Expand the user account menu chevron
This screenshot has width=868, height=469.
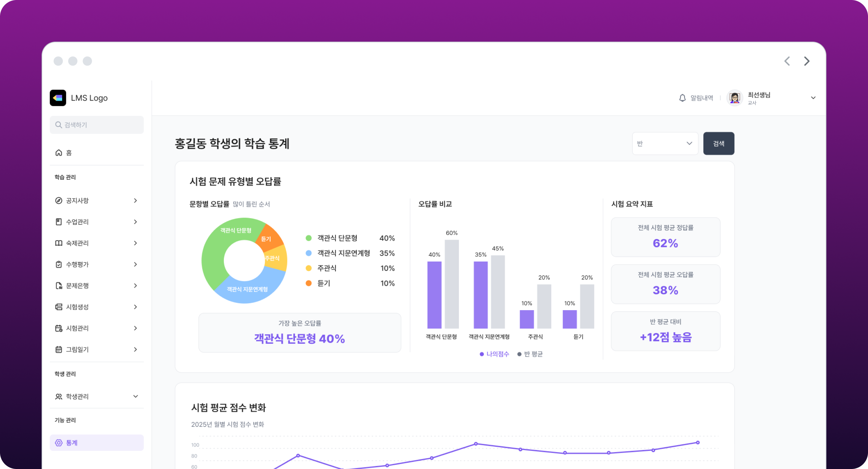(x=813, y=98)
